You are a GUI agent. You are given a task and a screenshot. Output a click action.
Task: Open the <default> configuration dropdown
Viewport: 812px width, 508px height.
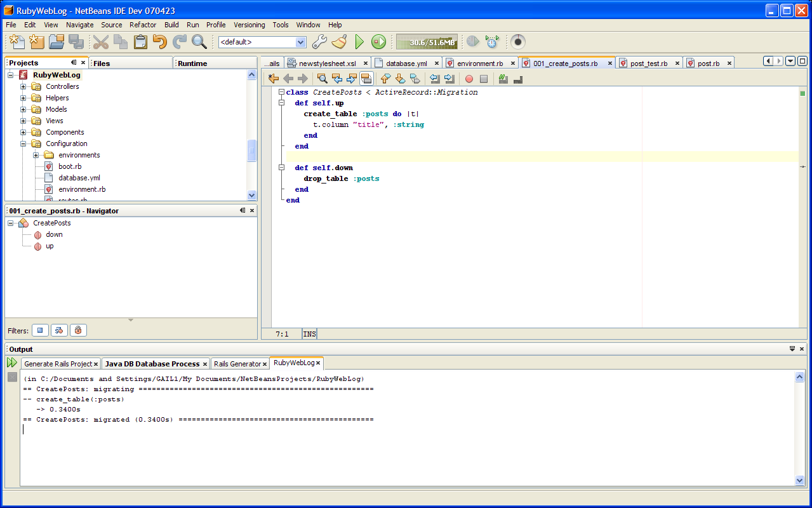(x=301, y=42)
